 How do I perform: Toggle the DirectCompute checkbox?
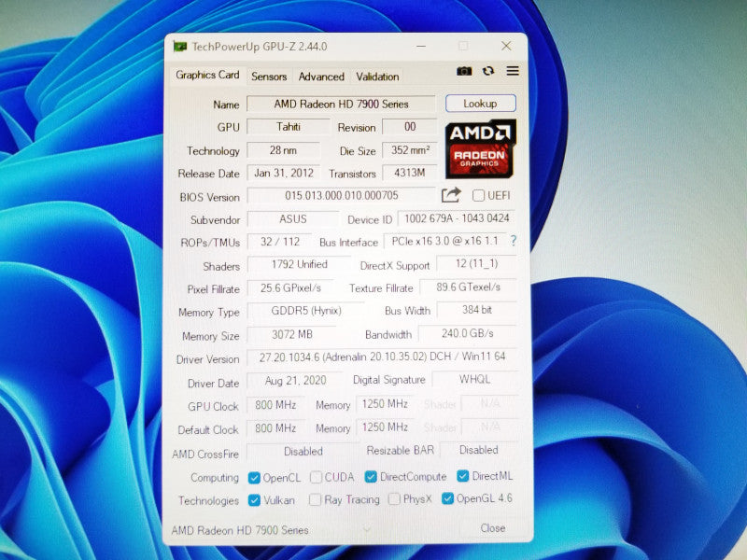tap(371, 477)
